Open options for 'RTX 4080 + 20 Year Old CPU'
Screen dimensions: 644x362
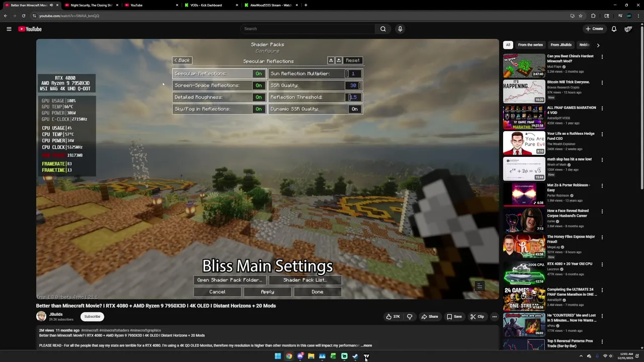602,264
